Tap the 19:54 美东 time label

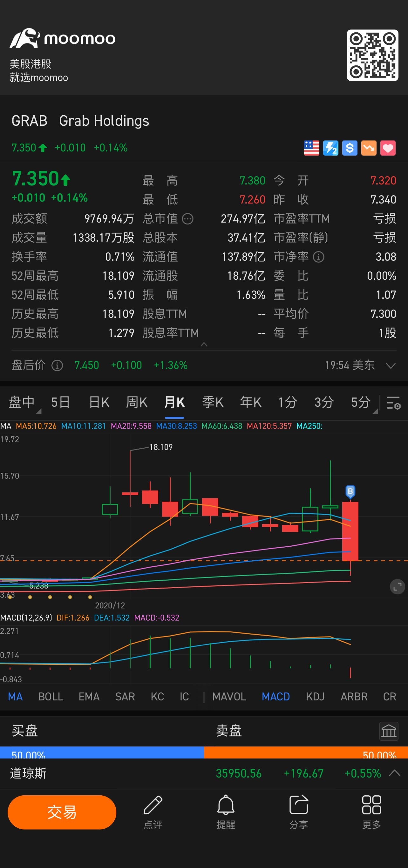pos(350,365)
